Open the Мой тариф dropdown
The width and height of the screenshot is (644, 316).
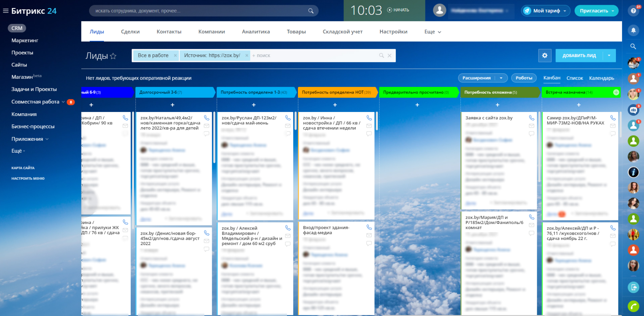tap(546, 11)
